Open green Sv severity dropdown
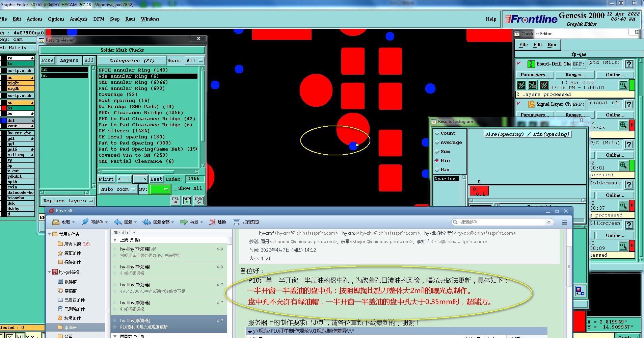Screen dimensions: 644x338 coord(160,189)
